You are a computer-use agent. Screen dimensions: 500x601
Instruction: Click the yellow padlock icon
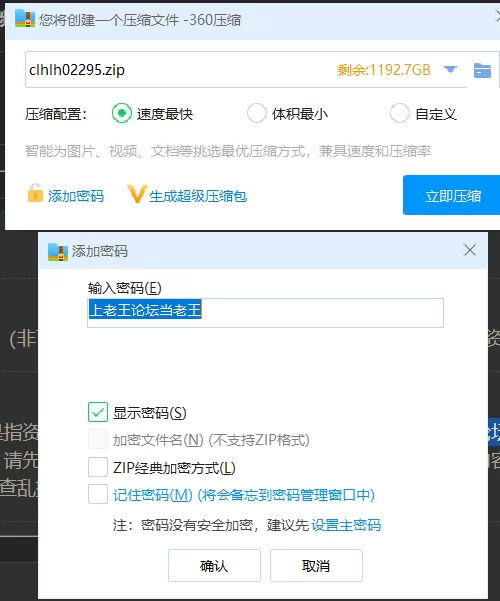(35, 193)
